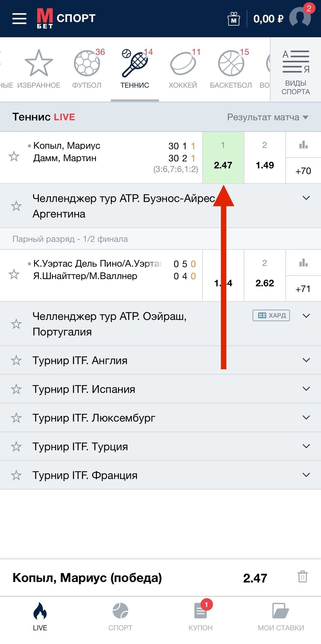321x644 pixels.
Task: Show +70 more markets
Action: tap(303, 171)
